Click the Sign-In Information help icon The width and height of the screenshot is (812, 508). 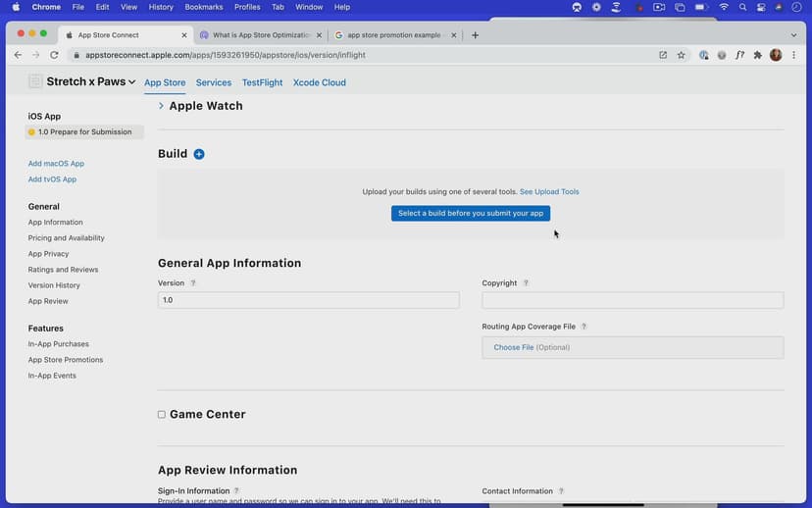point(237,491)
